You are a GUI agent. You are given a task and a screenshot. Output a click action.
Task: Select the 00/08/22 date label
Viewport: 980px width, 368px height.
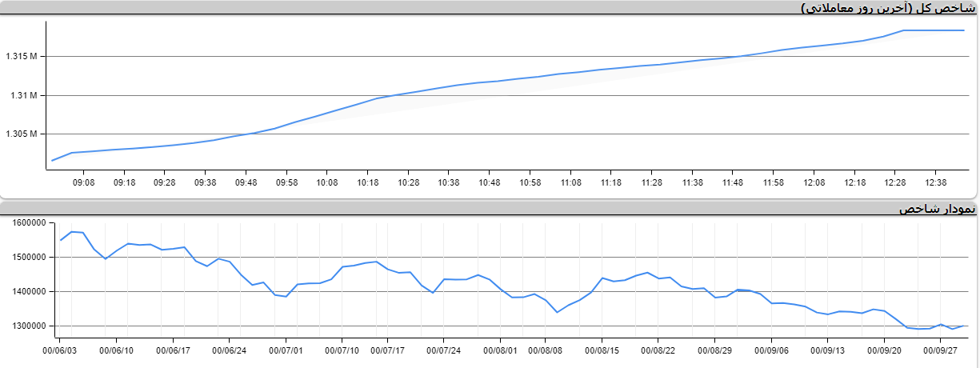[658, 350]
